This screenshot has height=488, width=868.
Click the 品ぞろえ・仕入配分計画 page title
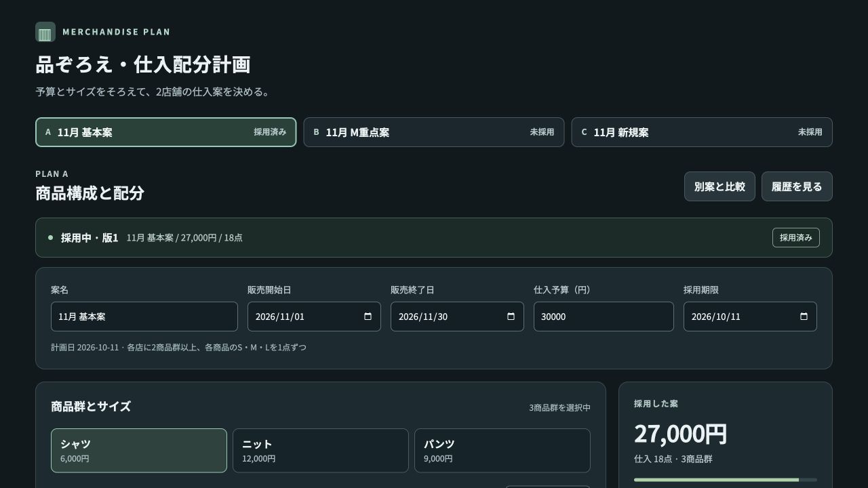tap(143, 64)
